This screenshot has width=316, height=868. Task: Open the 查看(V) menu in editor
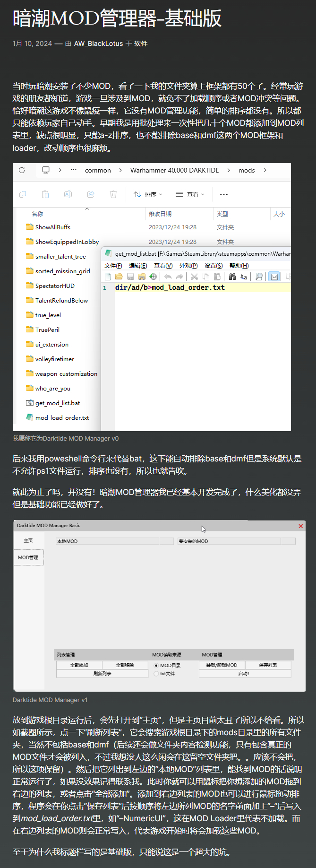tap(163, 266)
